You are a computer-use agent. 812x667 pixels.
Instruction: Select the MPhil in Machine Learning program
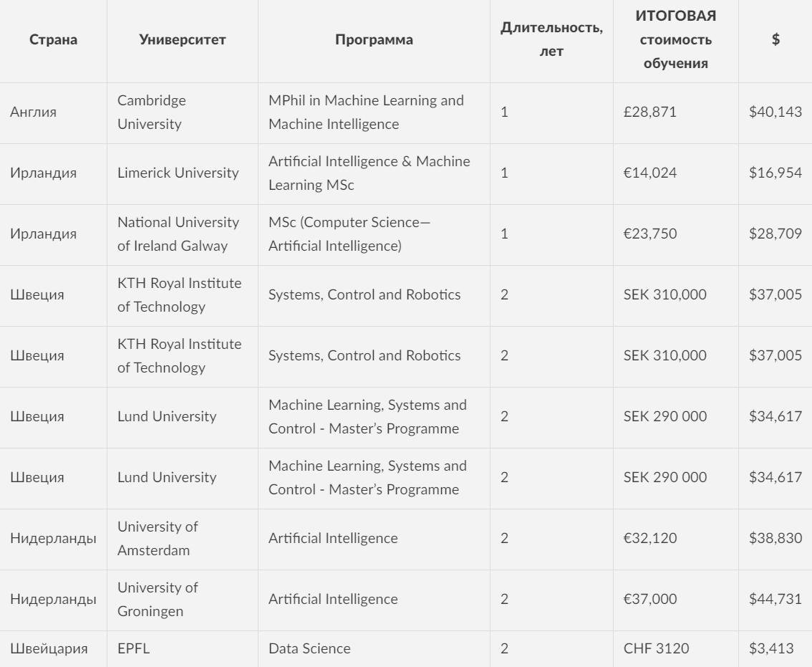click(x=366, y=112)
